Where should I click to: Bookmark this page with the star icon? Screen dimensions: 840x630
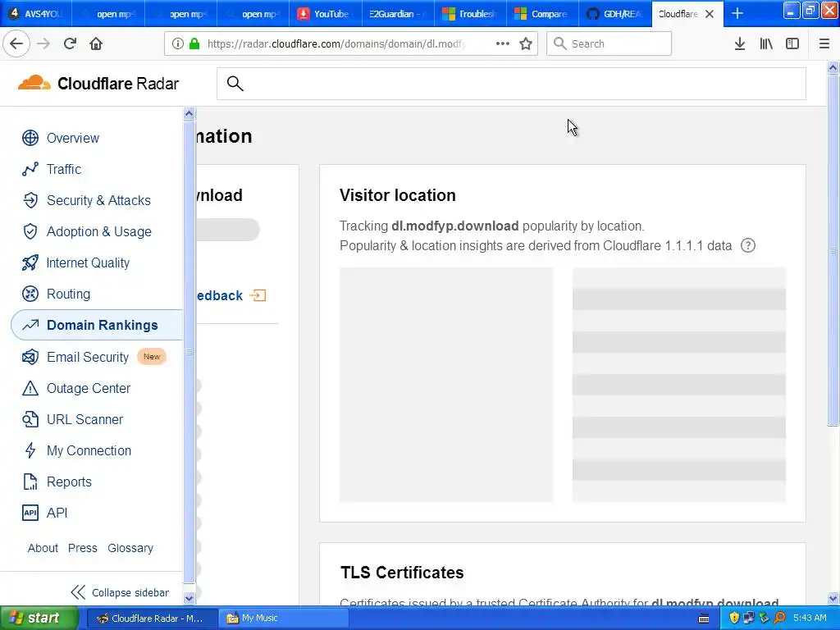pyautogui.click(x=526, y=44)
